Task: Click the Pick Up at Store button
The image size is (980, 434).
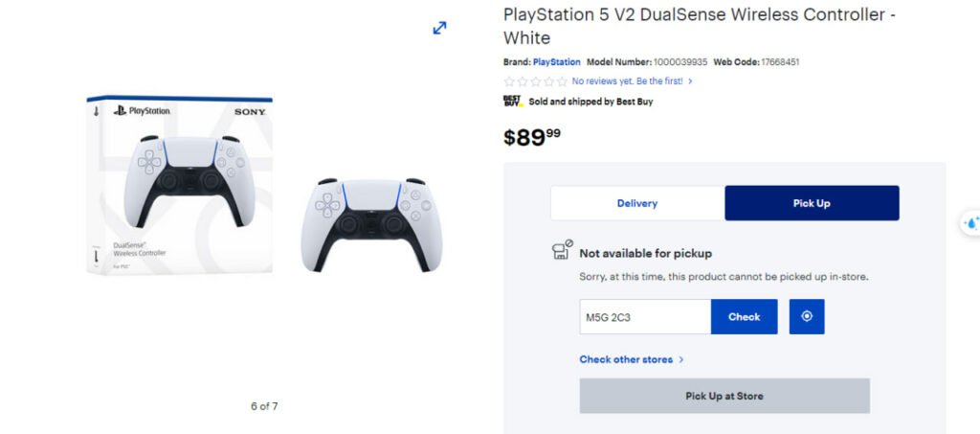Action: (724, 396)
